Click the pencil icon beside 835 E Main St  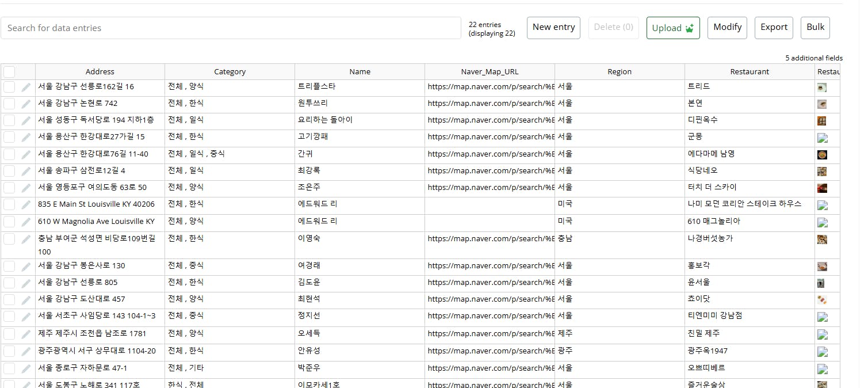pyautogui.click(x=26, y=205)
